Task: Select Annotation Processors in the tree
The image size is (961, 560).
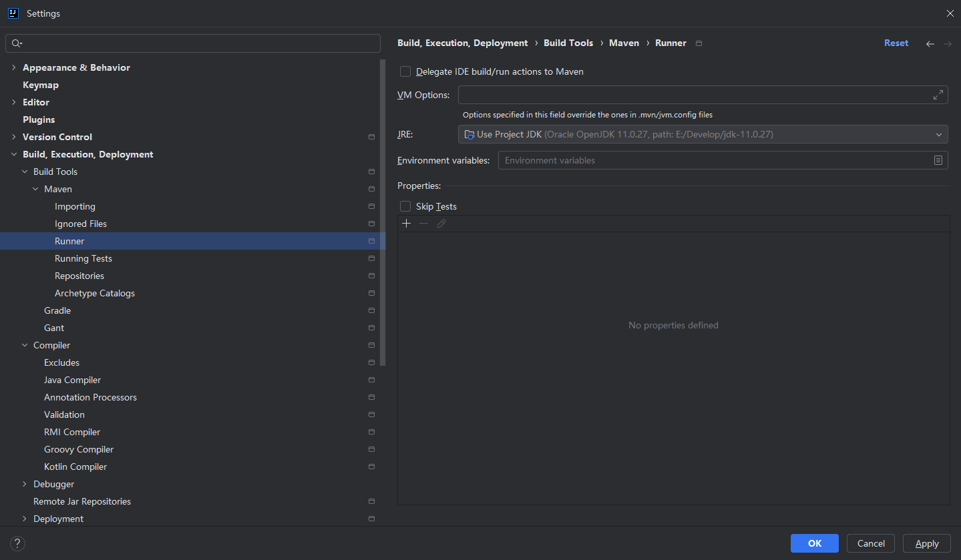Action: click(x=90, y=397)
